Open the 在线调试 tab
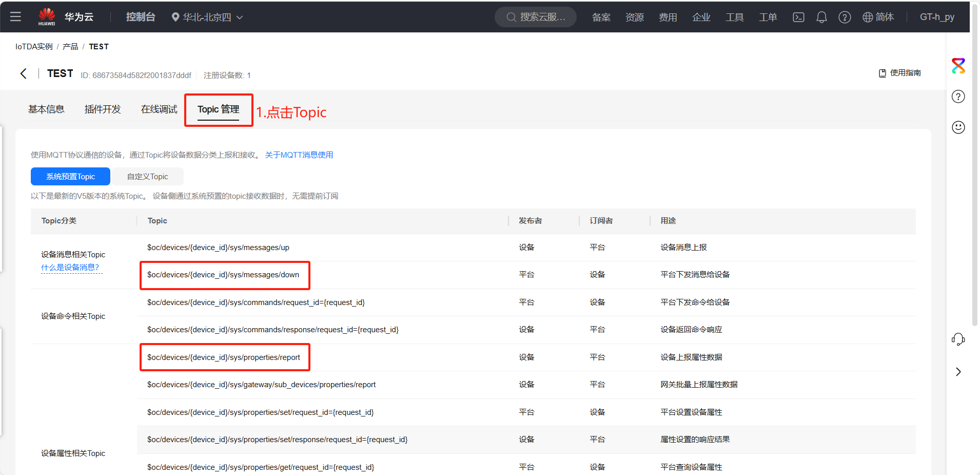The width and height of the screenshot is (980, 475). coord(159,109)
